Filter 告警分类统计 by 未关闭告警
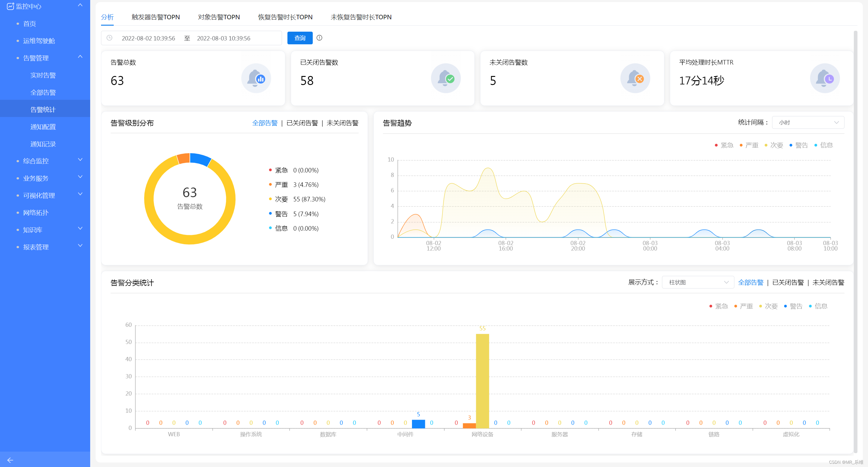The height and width of the screenshot is (467, 868). (828, 282)
